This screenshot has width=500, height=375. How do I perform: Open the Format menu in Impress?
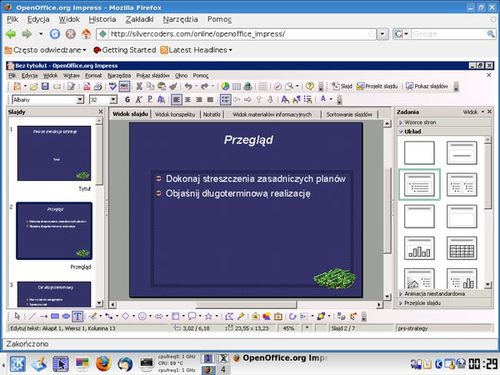tap(93, 76)
